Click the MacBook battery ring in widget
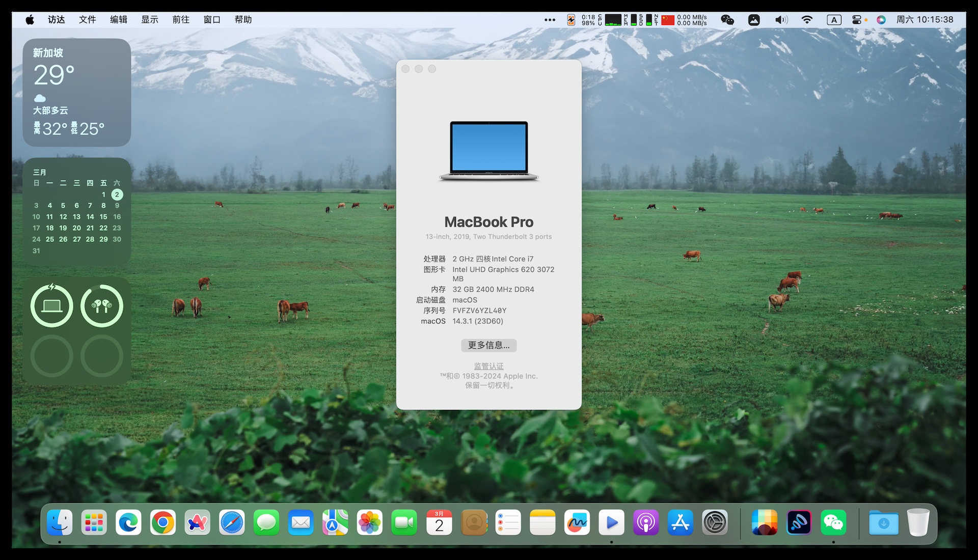The image size is (978, 560). click(x=52, y=305)
